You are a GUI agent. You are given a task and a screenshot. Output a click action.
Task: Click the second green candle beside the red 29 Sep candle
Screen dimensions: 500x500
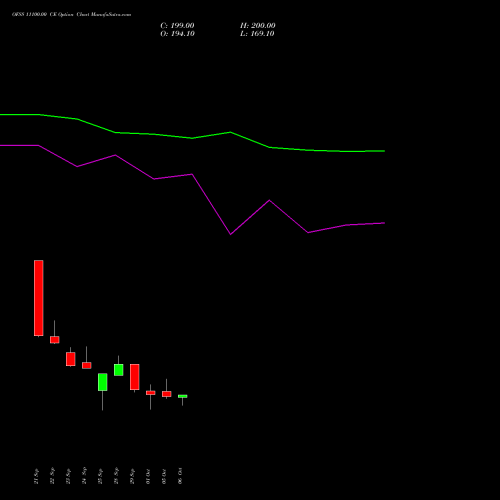coord(119,370)
